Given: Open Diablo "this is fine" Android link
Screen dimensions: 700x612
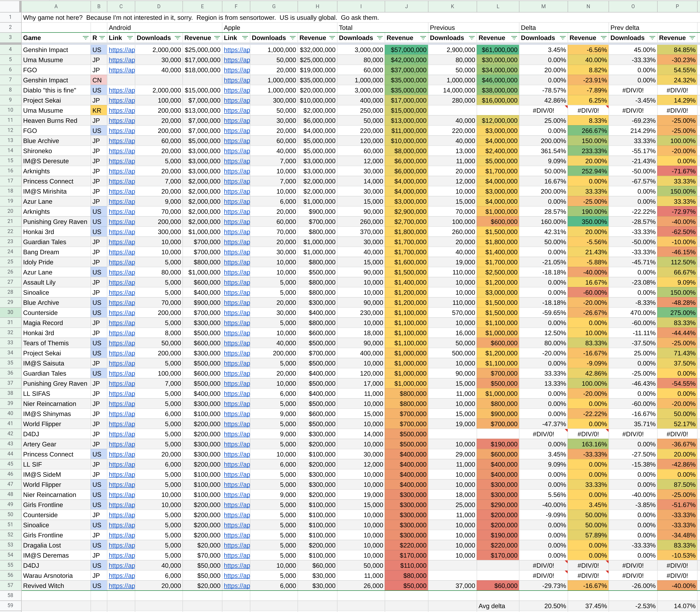Looking at the screenshot, I should tap(122, 91).
